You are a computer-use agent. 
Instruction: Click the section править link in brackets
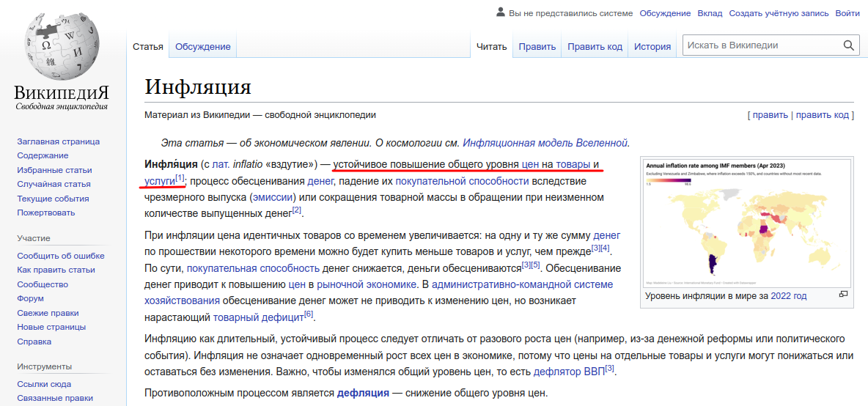coord(770,115)
